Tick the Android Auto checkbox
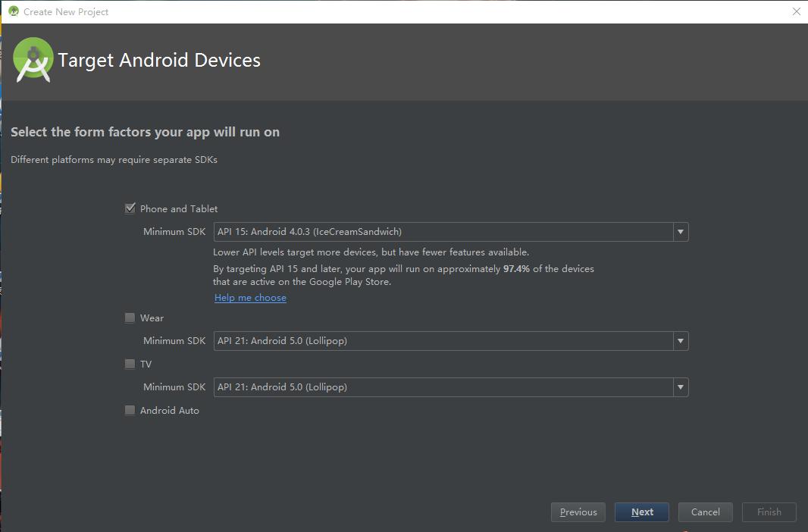808x532 pixels. tap(130, 411)
